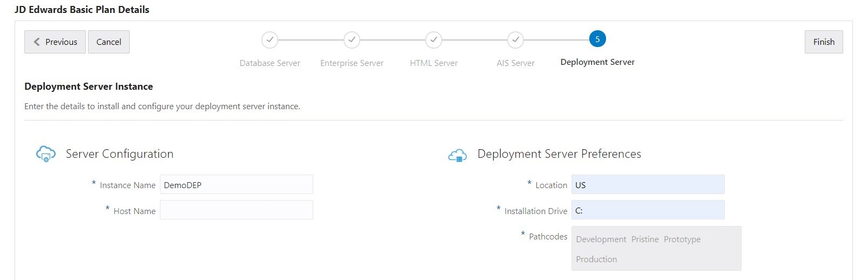Click the Installation Drive label
This screenshot has height=280, width=868.
pos(536,211)
